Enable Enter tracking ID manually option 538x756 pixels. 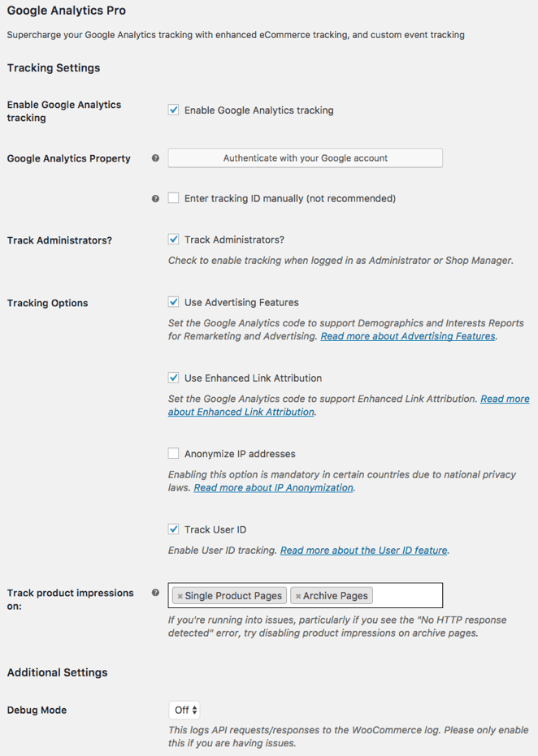pyautogui.click(x=173, y=197)
